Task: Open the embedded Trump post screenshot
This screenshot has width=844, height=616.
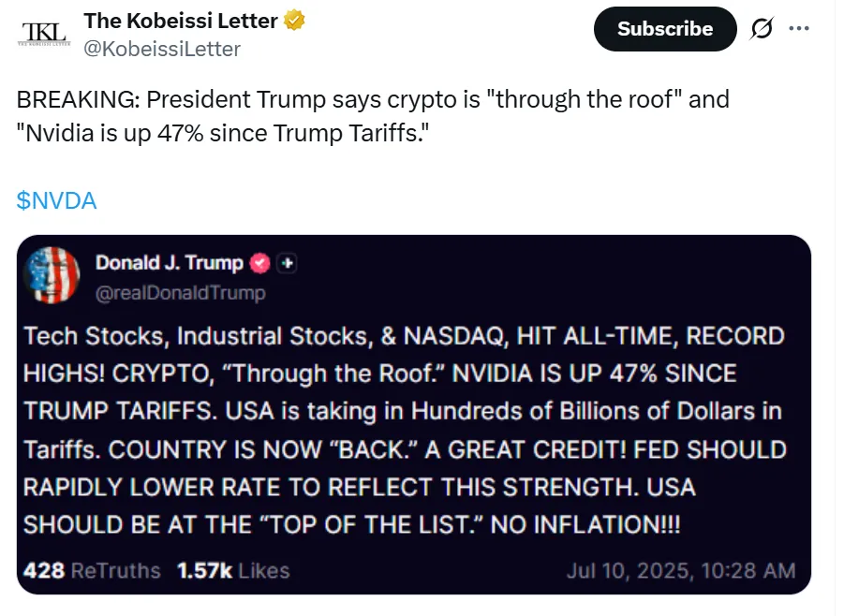Action: 413,421
